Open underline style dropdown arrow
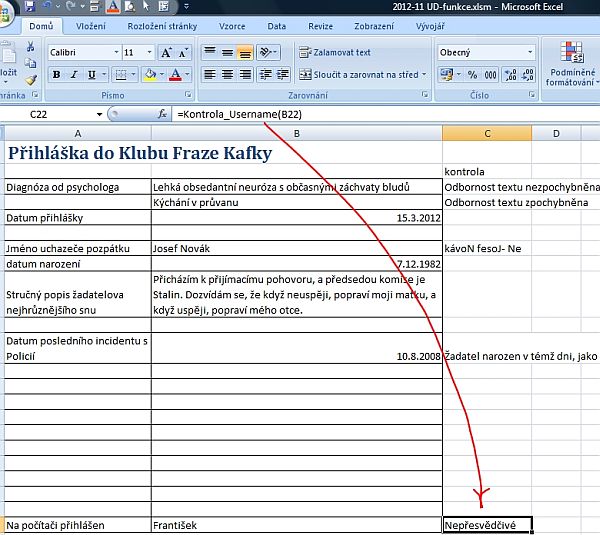Image resolution: width=600 pixels, height=535 pixels. [104, 74]
